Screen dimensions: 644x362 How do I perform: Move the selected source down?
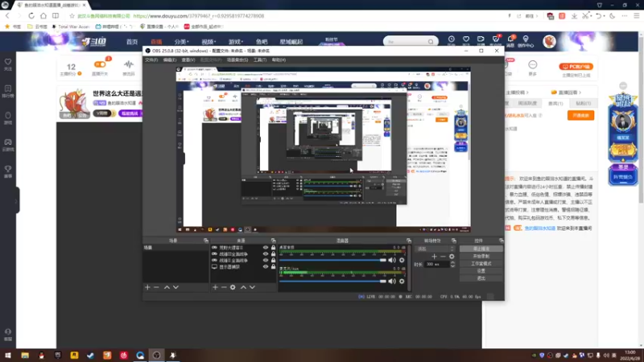click(x=252, y=287)
